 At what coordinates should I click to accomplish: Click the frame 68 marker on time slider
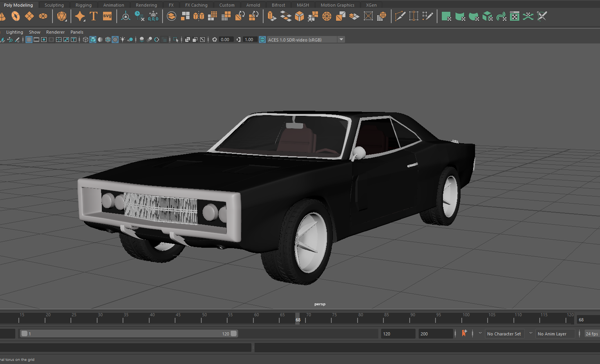298,319
